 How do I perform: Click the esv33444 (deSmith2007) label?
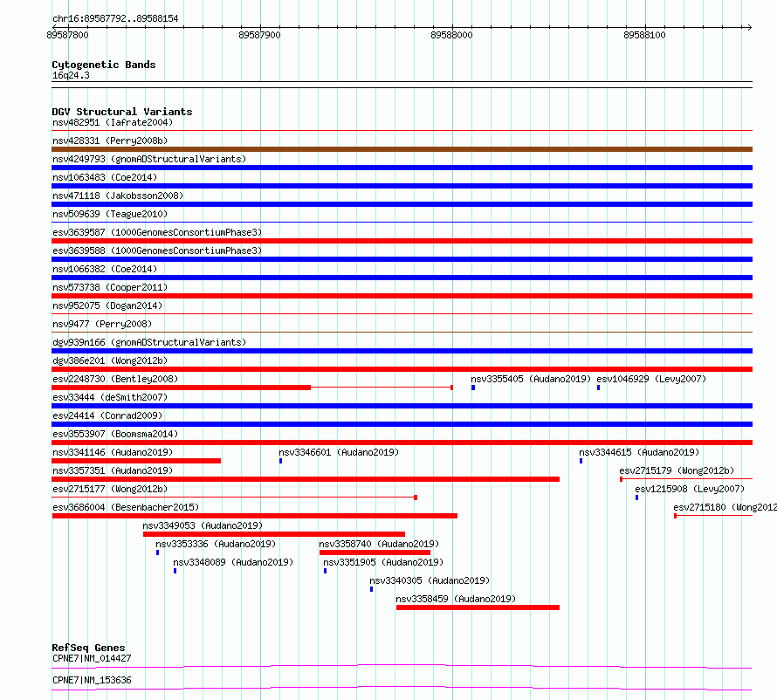[x=110, y=397]
